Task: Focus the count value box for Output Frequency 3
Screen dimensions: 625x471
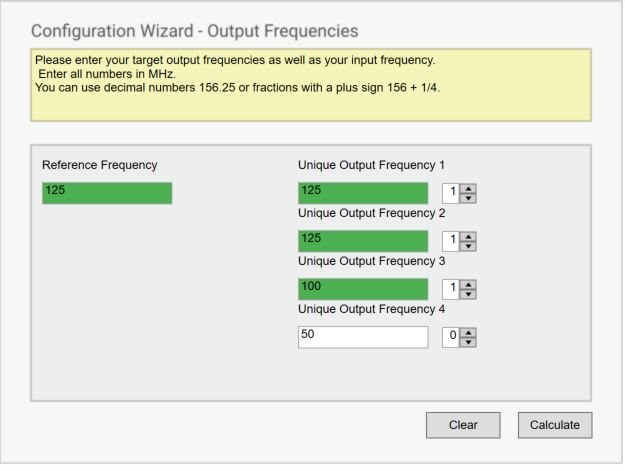Action: [452, 289]
